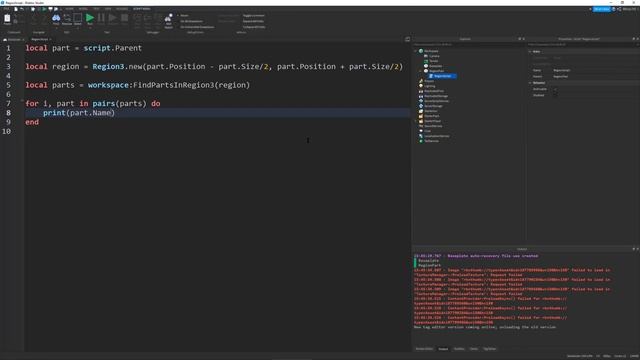This screenshot has width=640, height=360.
Task: Open Find with the binoculars icon
Action: [56, 19]
